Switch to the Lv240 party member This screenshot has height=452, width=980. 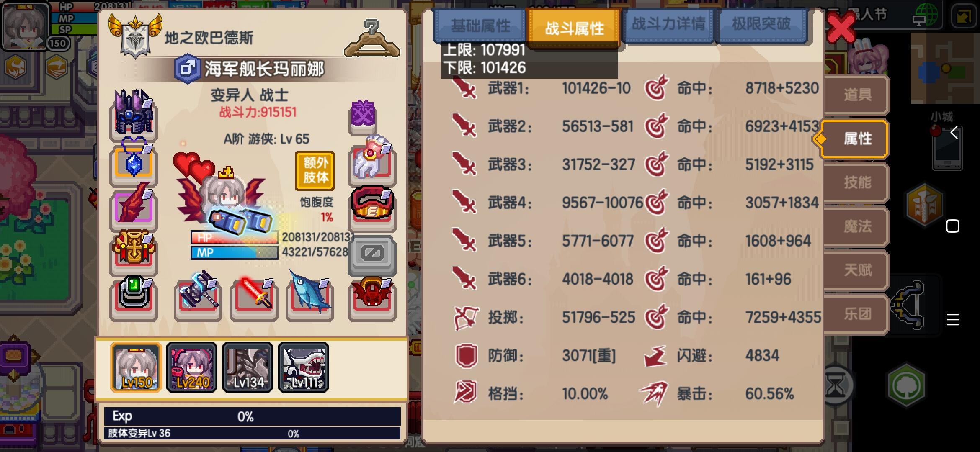191,367
